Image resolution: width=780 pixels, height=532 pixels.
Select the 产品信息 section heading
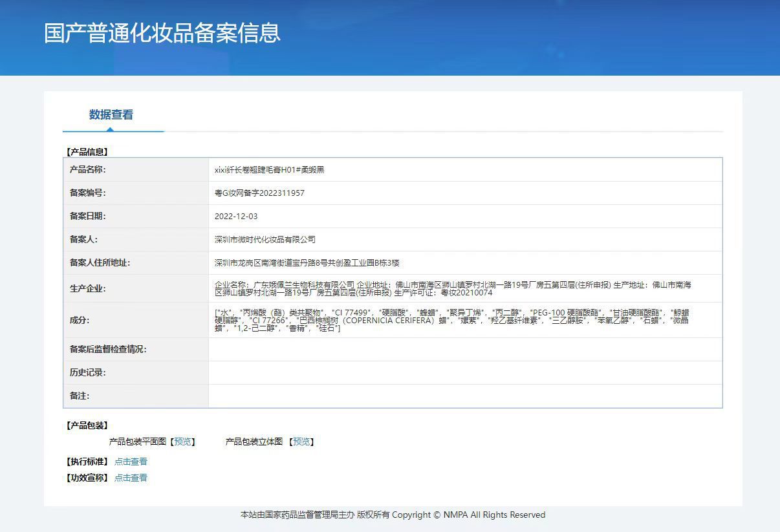click(x=87, y=152)
